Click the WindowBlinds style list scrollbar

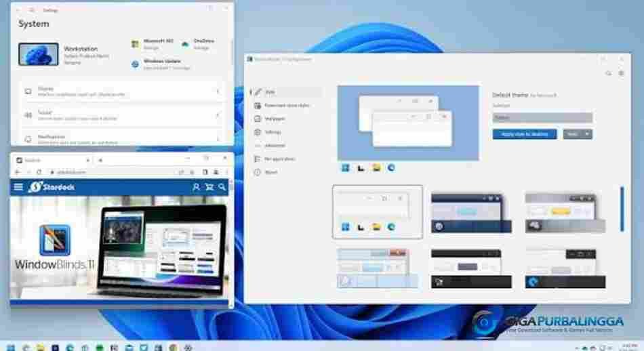(x=622, y=209)
